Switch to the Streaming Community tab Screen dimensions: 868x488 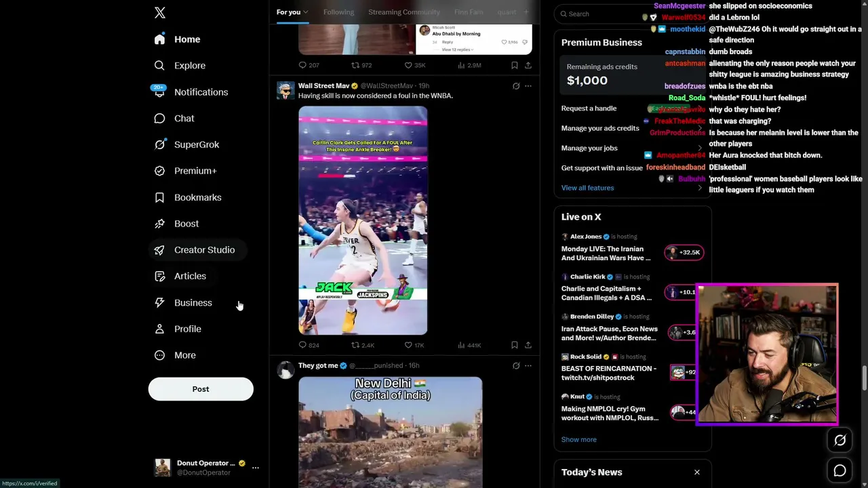coord(404,12)
